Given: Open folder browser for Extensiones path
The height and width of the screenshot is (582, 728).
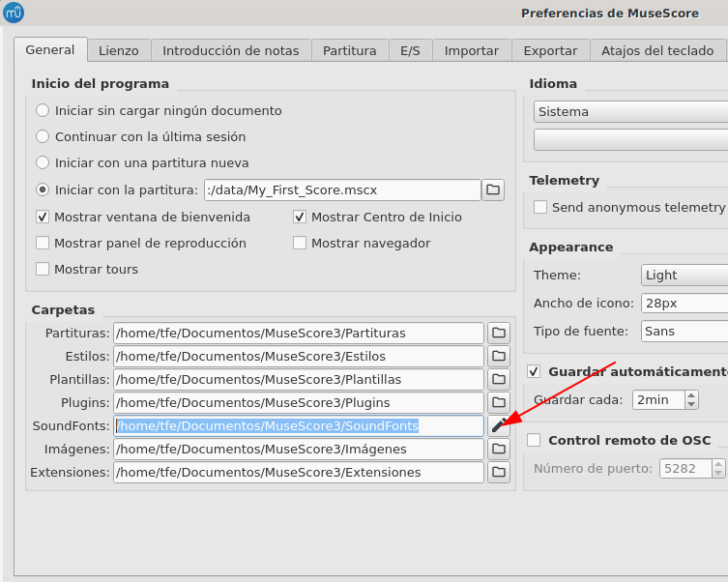Looking at the screenshot, I should click(499, 472).
